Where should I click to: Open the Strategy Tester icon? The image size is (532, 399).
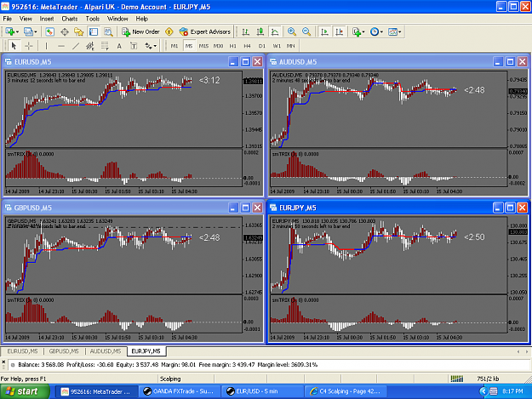pyautogui.click(x=108, y=31)
